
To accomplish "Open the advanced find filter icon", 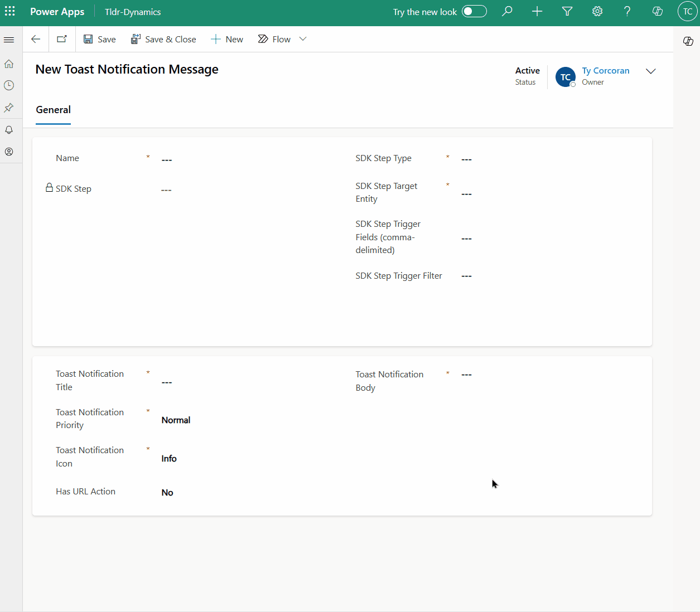I will [x=567, y=12].
